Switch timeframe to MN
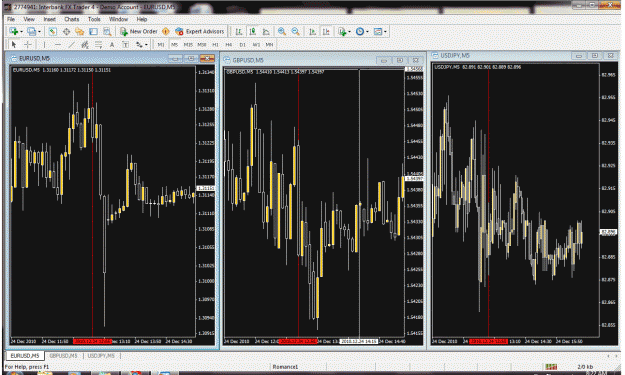Screen dimensions: 625x375 [269, 45]
